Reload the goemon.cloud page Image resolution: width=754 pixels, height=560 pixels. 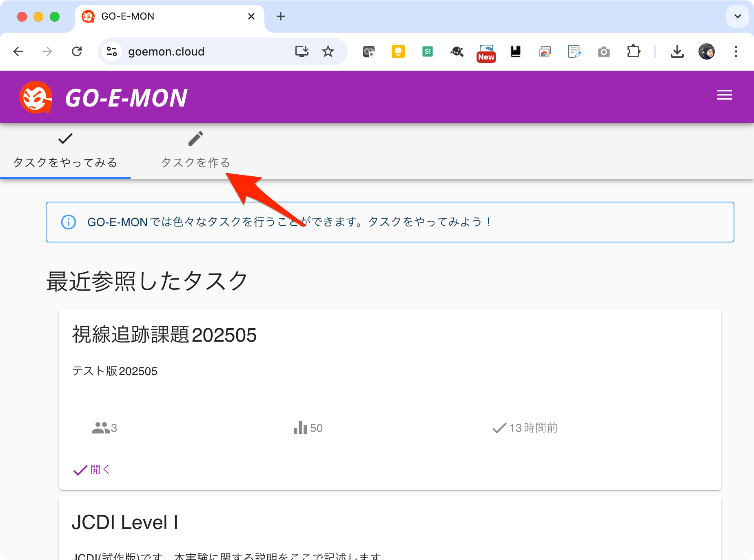tap(77, 51)
